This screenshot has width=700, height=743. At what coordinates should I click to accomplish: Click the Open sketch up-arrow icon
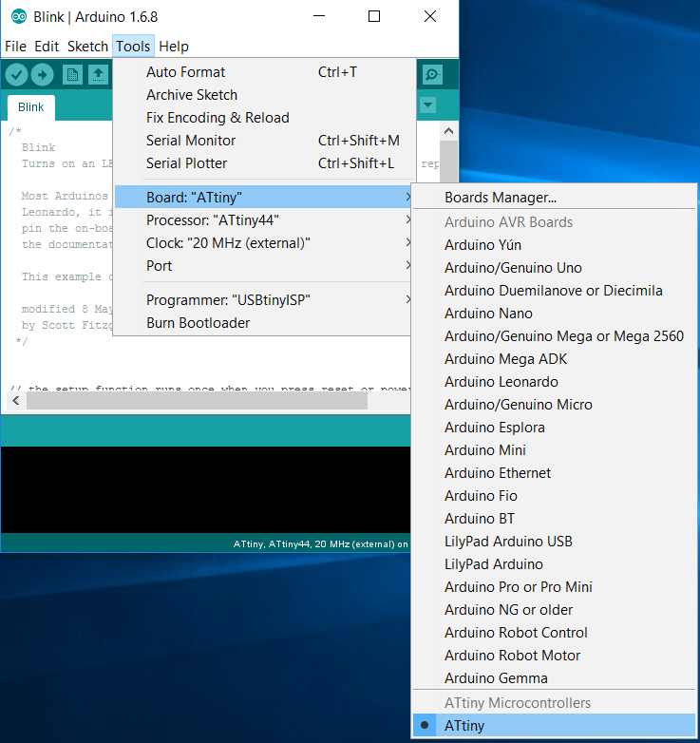tap(98, 75)
